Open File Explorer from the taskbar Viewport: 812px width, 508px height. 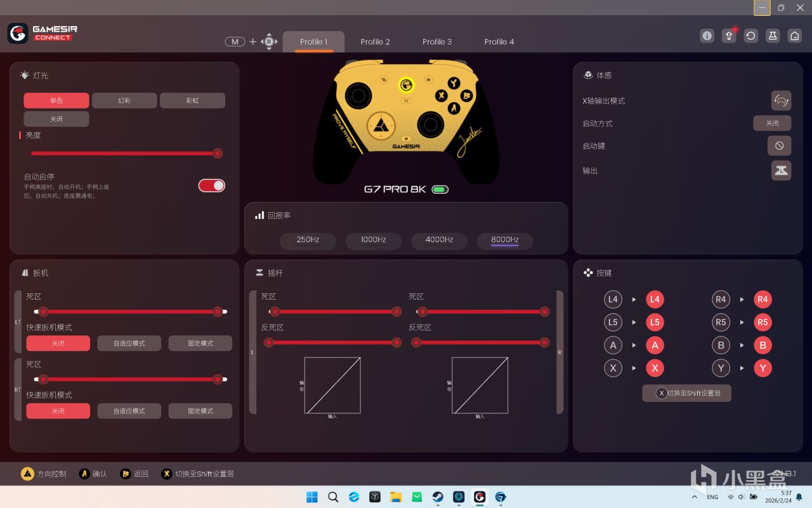pos(396,497)
